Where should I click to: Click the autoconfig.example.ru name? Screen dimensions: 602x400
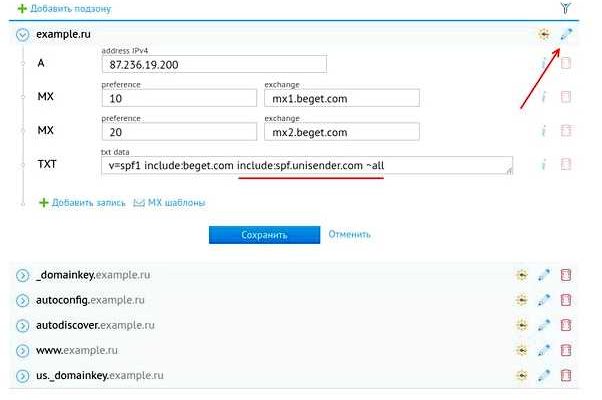90,300
